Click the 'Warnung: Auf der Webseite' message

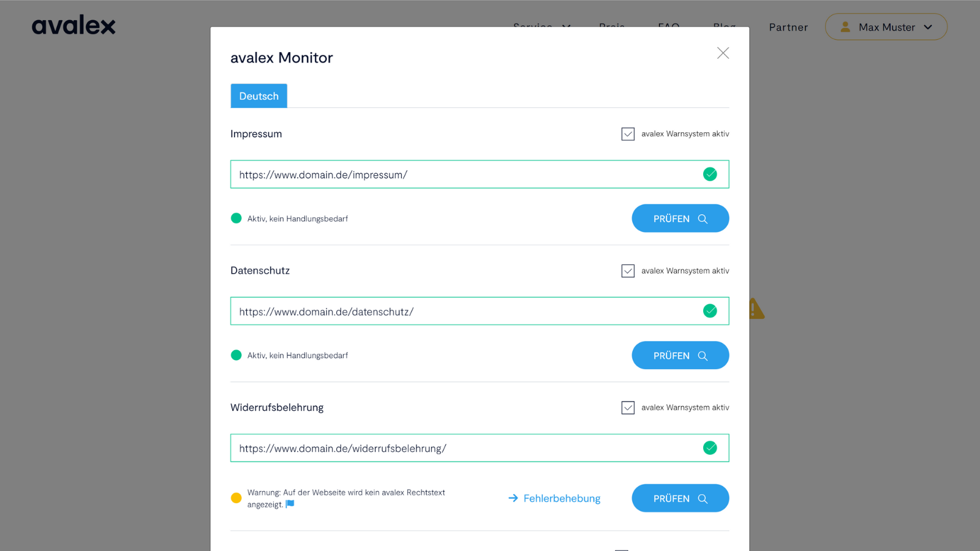346,498
